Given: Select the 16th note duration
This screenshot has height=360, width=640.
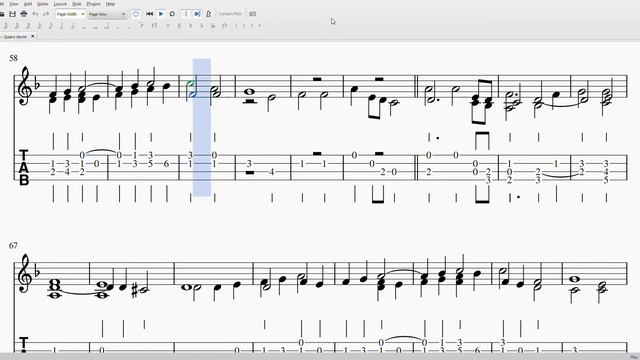Looking at the screenshot, I should pos(39,26).
